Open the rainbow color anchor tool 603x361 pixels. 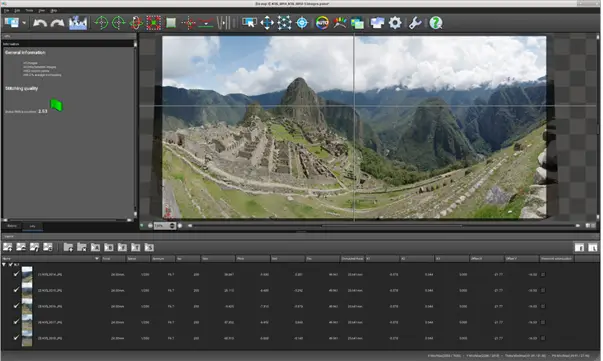[340, 23]
